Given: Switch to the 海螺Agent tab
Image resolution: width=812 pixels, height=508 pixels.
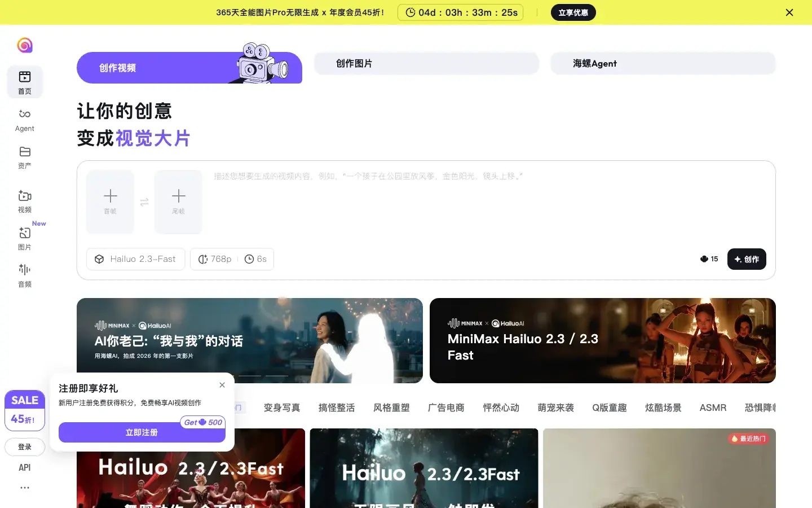Looking at the screenshot, I should 663,63.
